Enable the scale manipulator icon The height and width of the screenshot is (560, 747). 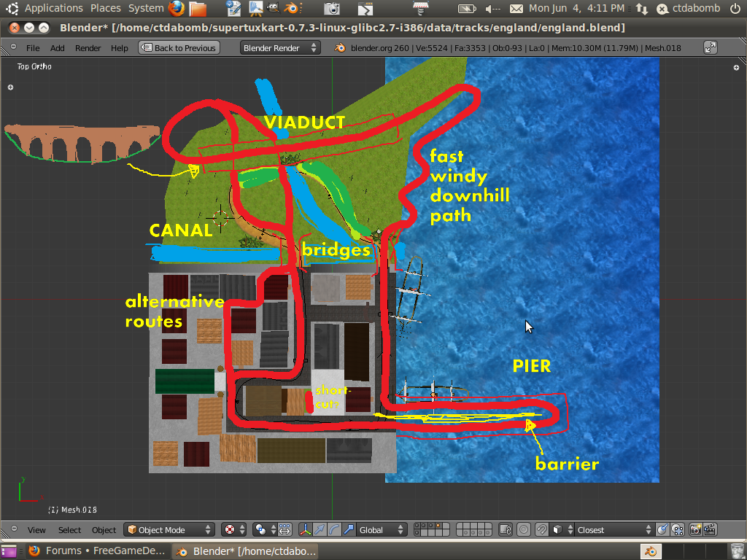point(348,530)
